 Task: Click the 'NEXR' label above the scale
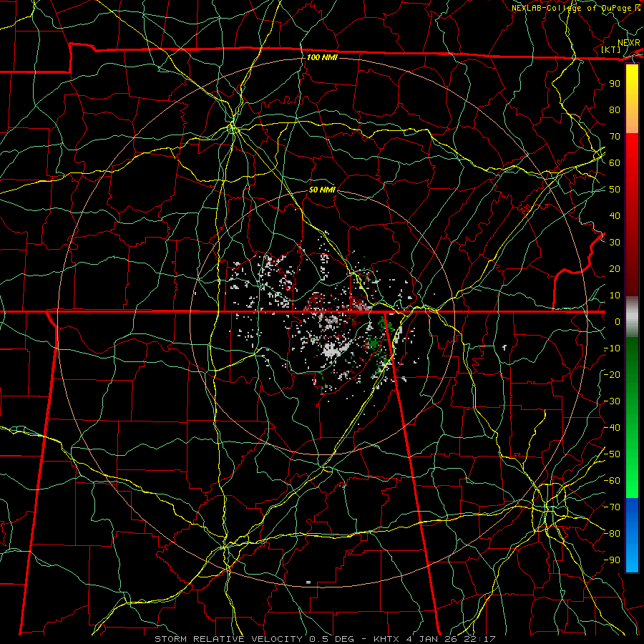pyautogui.click(x=629, y=43)
